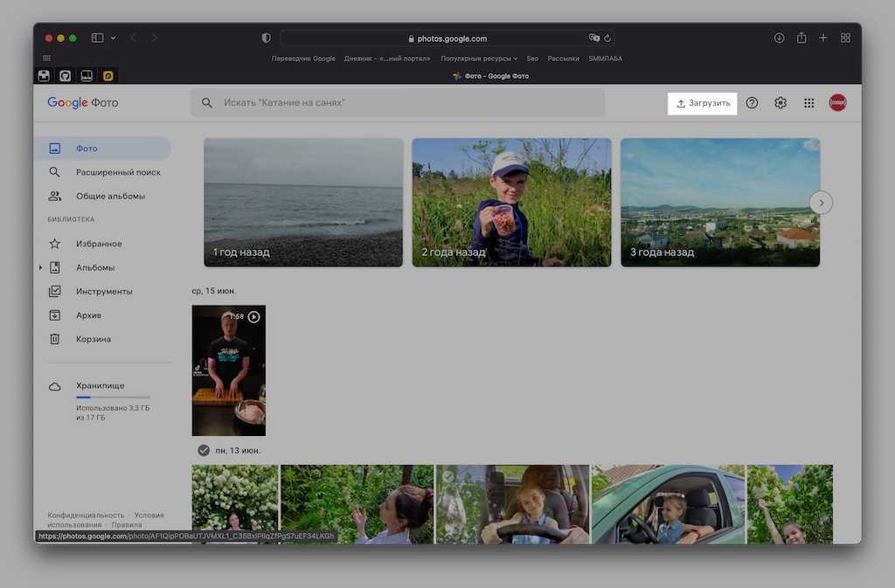Image resolution: width=895 pixels, height=588 pixels.
Task: Open the Архив section
Action: tap(88, 315)
